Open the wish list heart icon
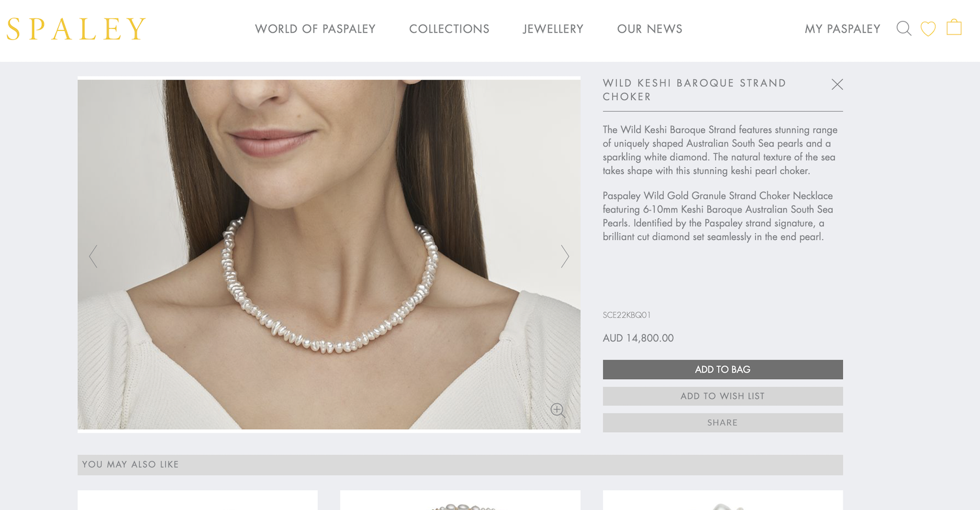Screen dimensions: 980x510 pyautogui.click(x=928, y=29)
